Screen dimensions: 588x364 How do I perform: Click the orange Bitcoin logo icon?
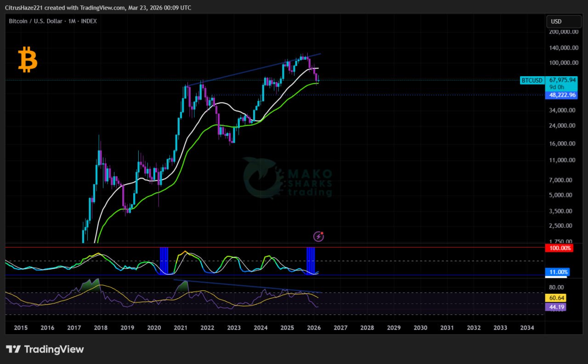coord(28,61)
